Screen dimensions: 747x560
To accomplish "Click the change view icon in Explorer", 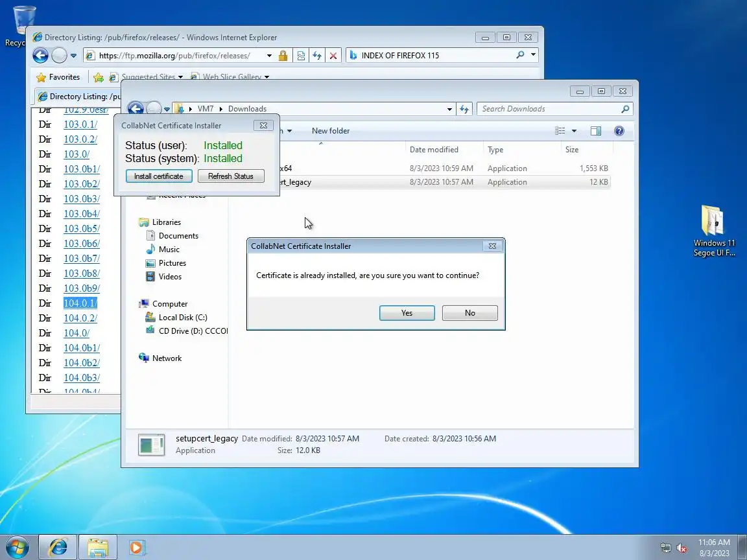I will point(560,131).
